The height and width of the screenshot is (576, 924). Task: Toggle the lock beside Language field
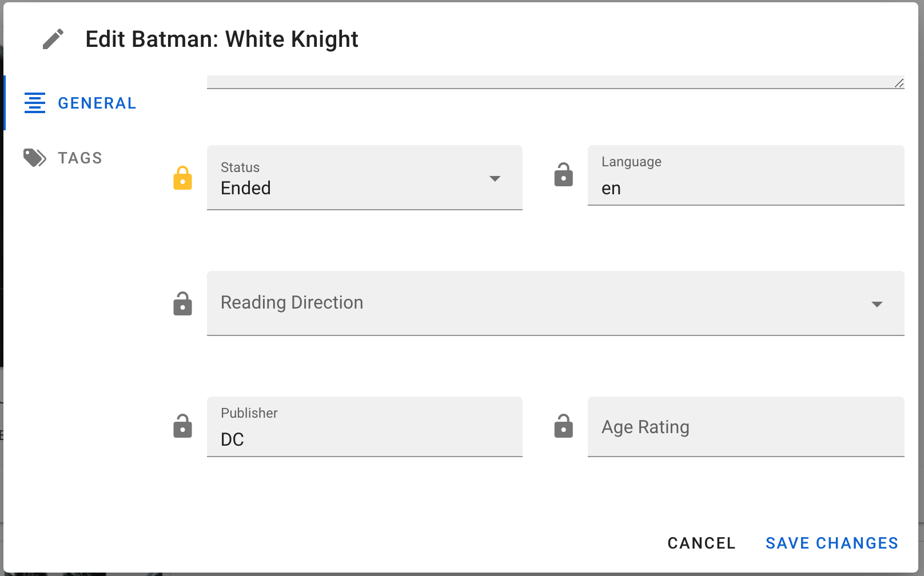pyautogui.click(x=564, y=175)
